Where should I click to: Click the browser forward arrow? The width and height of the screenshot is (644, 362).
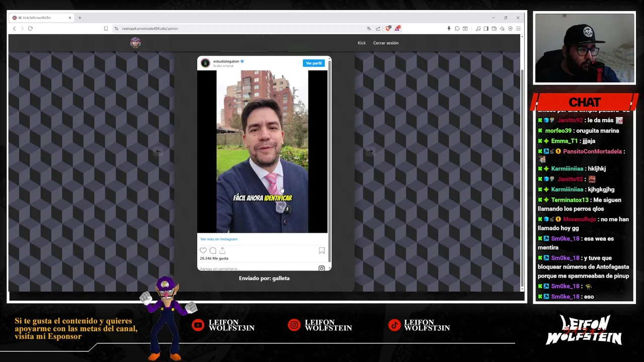[x=22, y=29]
